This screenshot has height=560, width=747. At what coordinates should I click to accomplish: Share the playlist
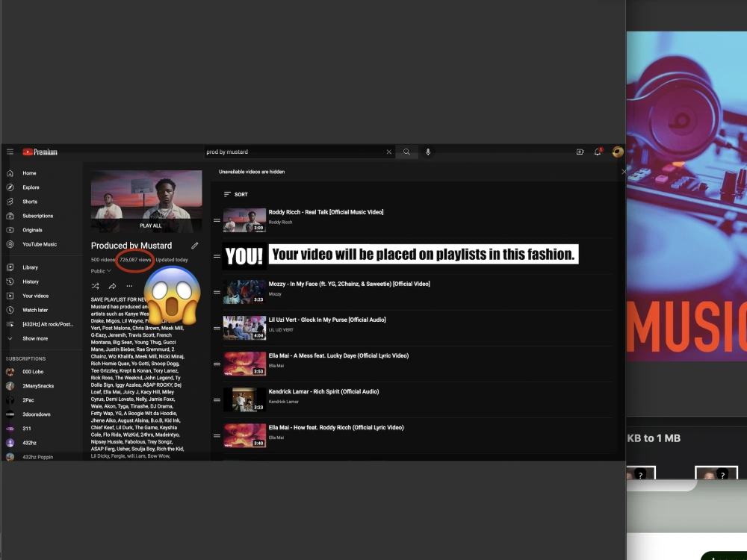coord(113,286)
